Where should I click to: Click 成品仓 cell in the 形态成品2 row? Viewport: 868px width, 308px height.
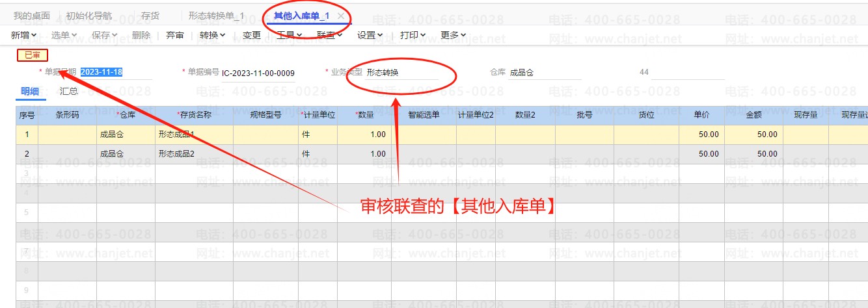126,154
